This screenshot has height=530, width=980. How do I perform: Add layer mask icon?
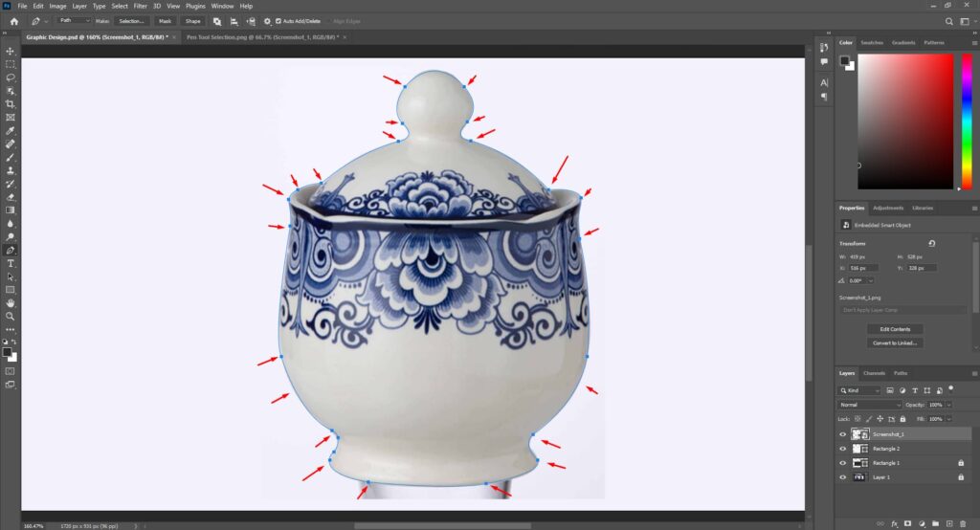click(x=907, y=523)
